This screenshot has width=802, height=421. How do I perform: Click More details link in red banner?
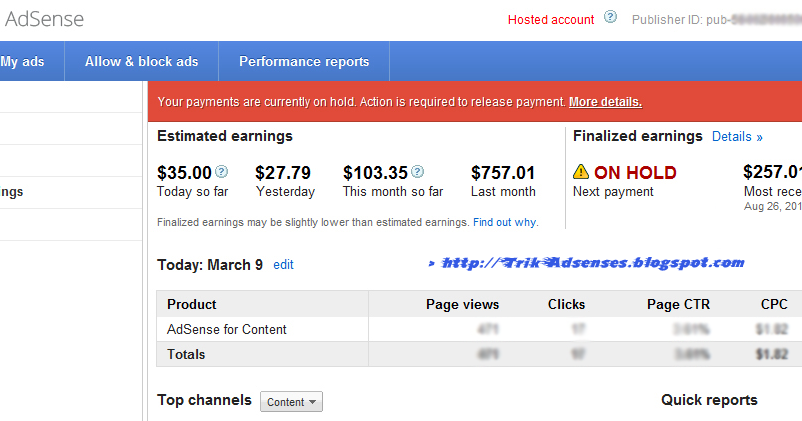606,102
